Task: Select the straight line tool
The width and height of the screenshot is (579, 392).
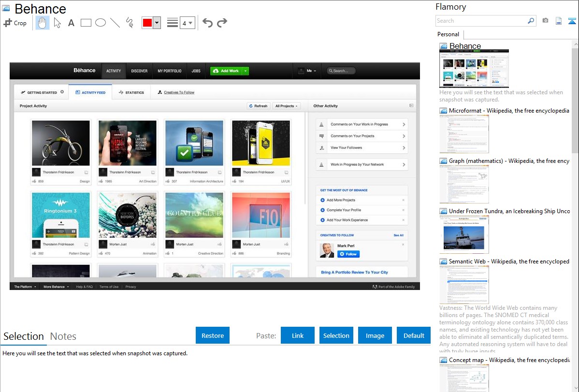Action: click(x=115, y=23)
